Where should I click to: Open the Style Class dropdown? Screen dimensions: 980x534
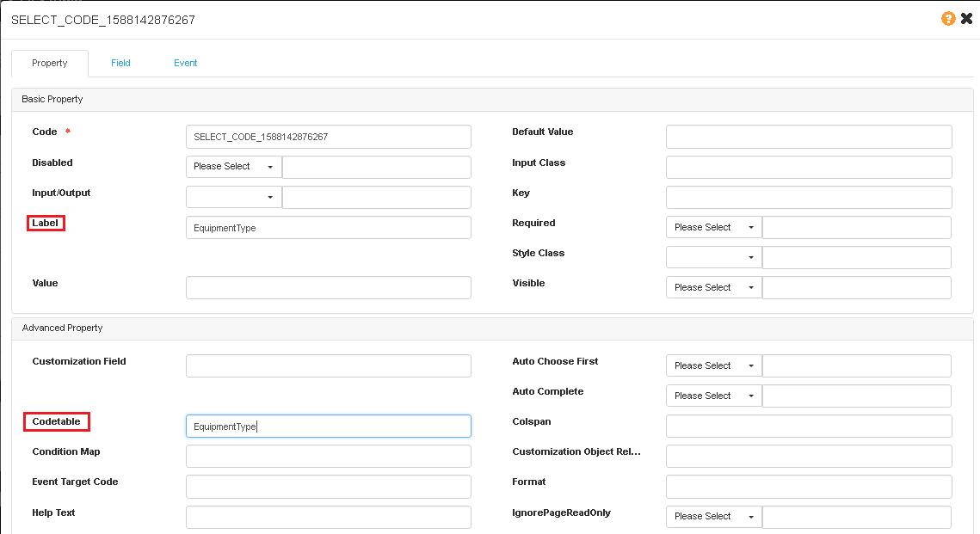click(x=713, y=258)
